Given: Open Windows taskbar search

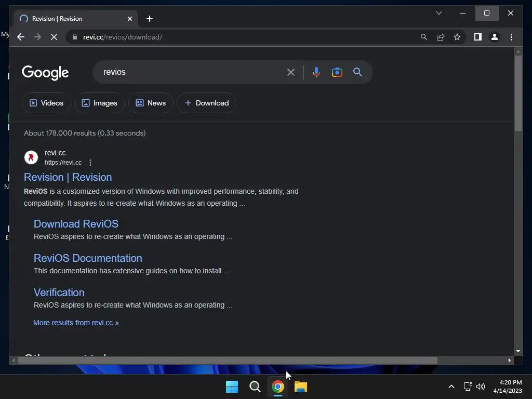Looking at the screenshot, I should (255, 387).
